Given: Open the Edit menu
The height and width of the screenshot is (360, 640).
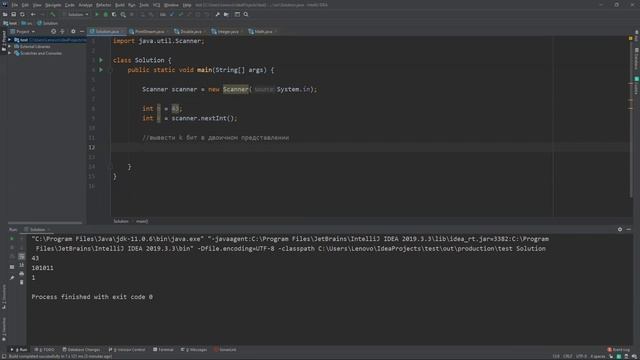Looking at the screenshot, I should [25, 5].
